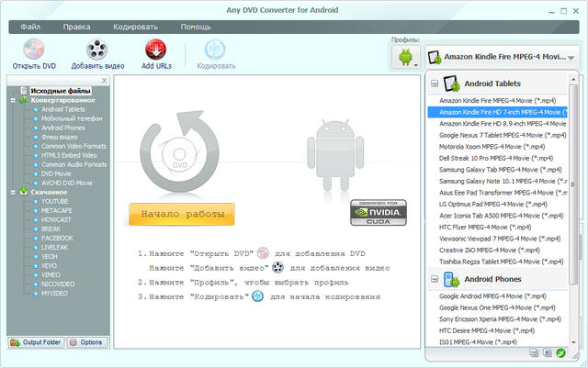
Task: Choose HTC Flyer MPEG-4 Movie profile
Action: click(498, 227)
